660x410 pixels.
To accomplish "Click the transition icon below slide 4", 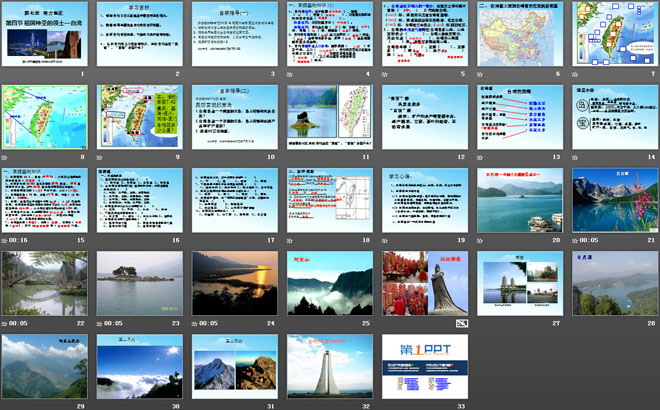I will point(292,74).
